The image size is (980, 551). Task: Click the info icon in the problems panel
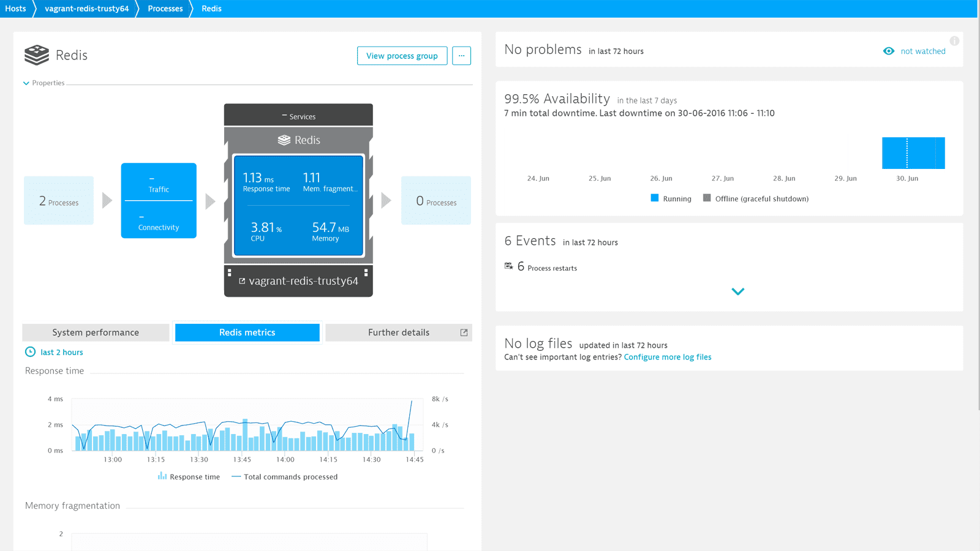click(x=954, y=41)
